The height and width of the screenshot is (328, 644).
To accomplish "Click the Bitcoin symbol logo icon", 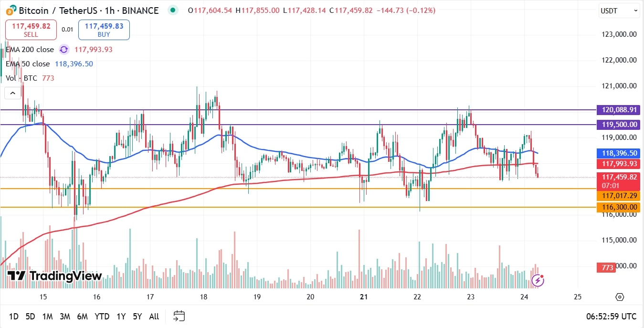I will click(x=11, y=10).
